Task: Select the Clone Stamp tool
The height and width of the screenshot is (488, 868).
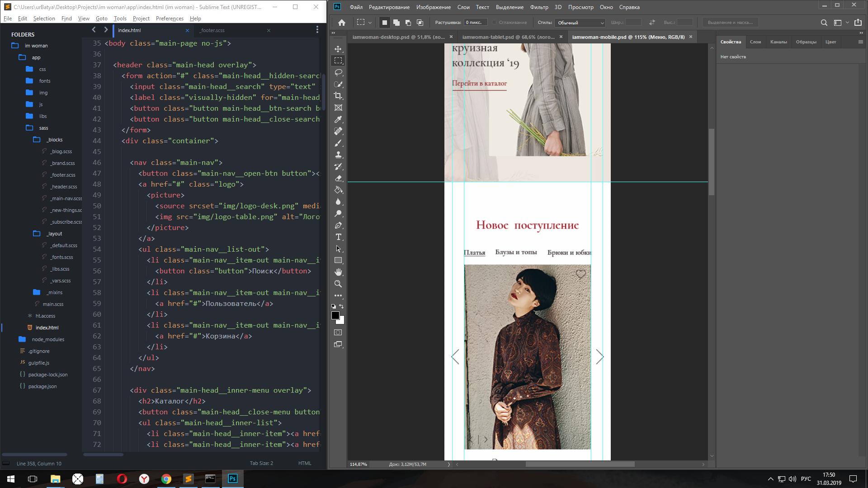Action: [338, 155]
